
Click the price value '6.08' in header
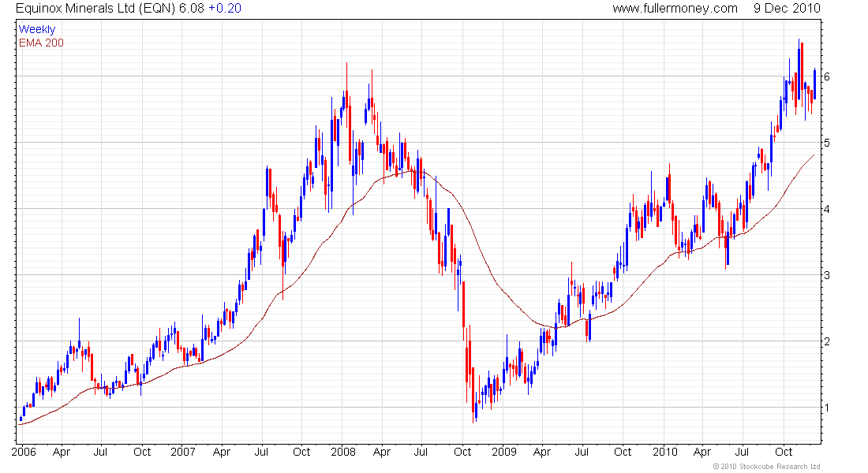192,9
